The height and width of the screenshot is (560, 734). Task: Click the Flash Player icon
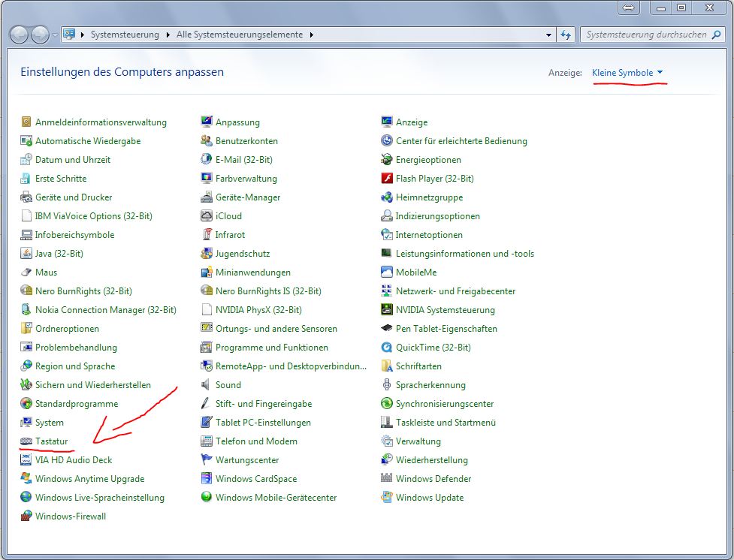click(387, 178)
